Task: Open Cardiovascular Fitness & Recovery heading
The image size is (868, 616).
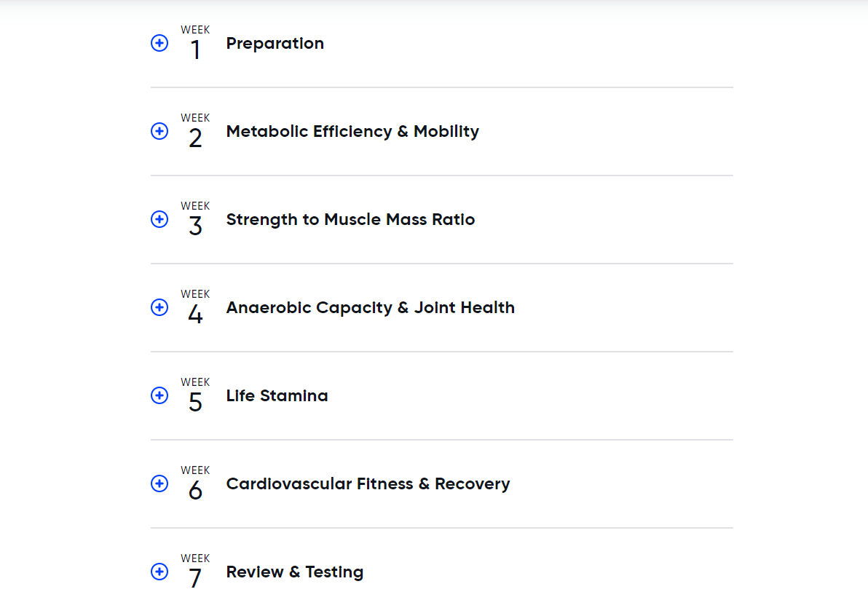Action: point(368,484)
